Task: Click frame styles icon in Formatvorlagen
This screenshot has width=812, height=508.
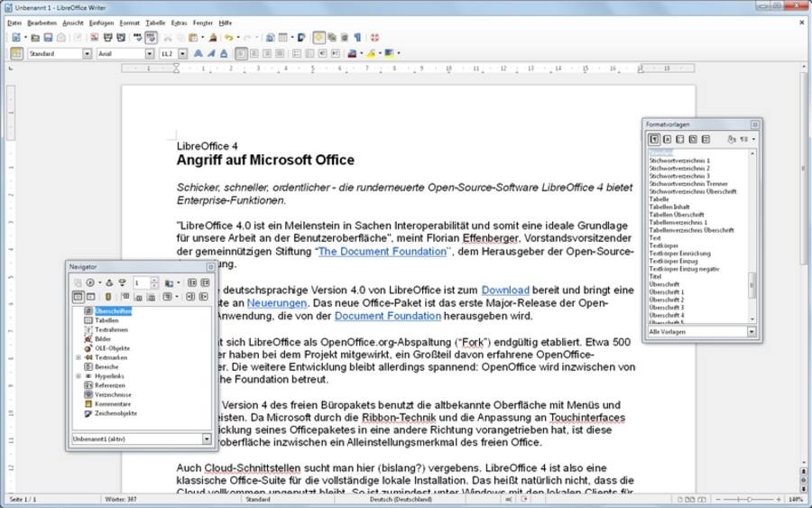Action: pyautogui.click(x=680, y=139)
